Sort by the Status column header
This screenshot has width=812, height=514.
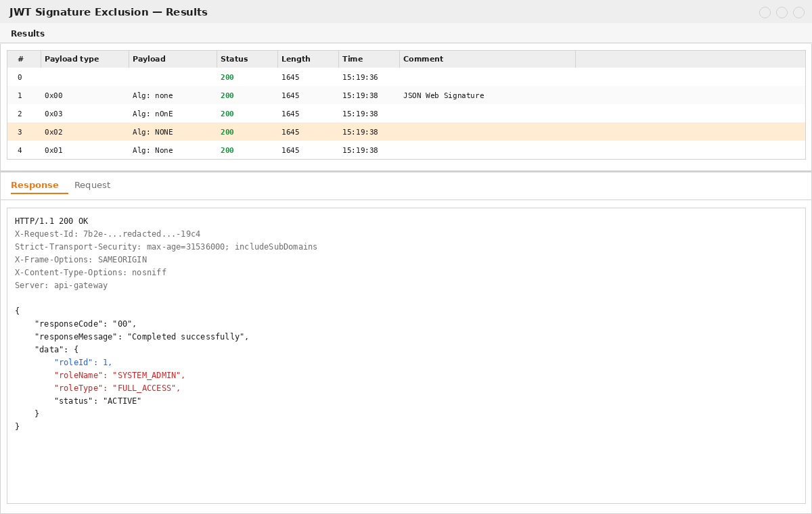click(x=248, y=60)
